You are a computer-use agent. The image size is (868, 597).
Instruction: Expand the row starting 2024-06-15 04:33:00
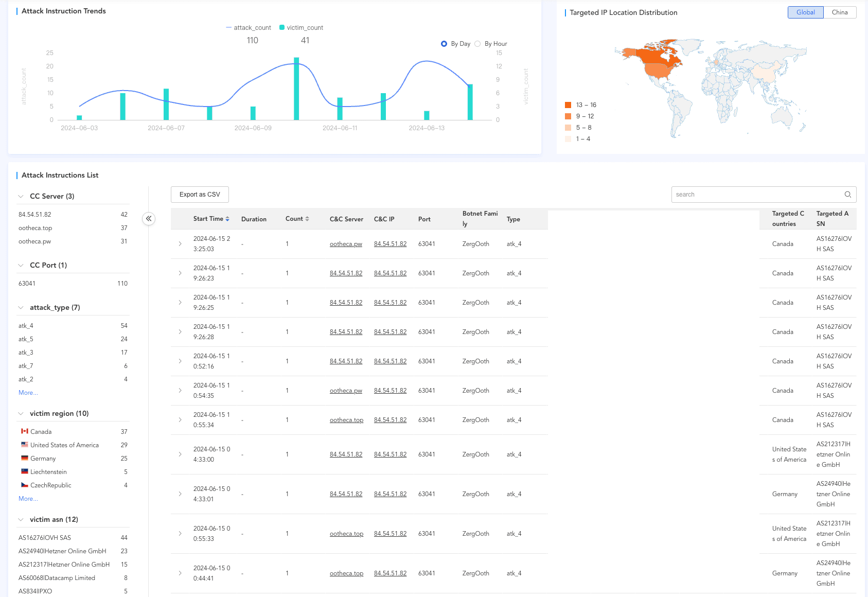pos(180,454)
